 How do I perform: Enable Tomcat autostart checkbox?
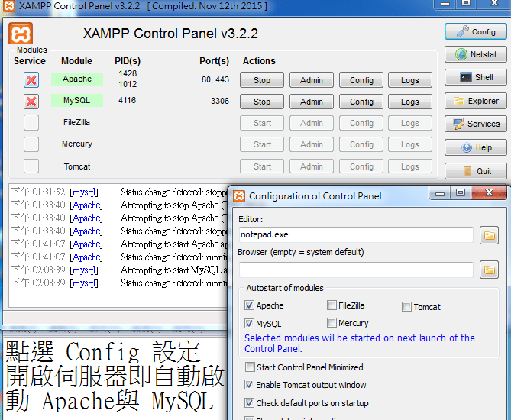point(407,307)
